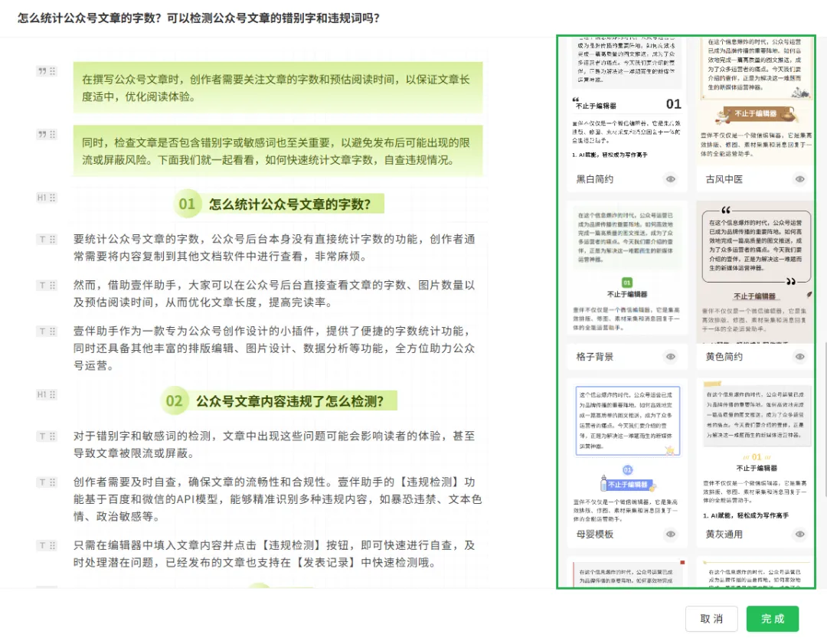This screenshot has width=827, height=644.
Task: Click paragraph starting 创作者需要及时自查
Action: (277, 499)
